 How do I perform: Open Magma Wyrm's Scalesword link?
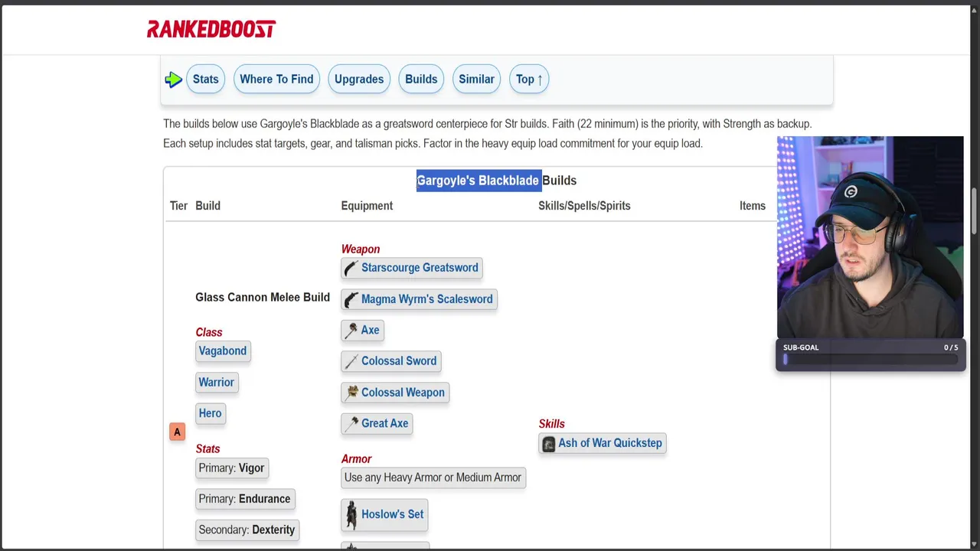click(426, 299)
